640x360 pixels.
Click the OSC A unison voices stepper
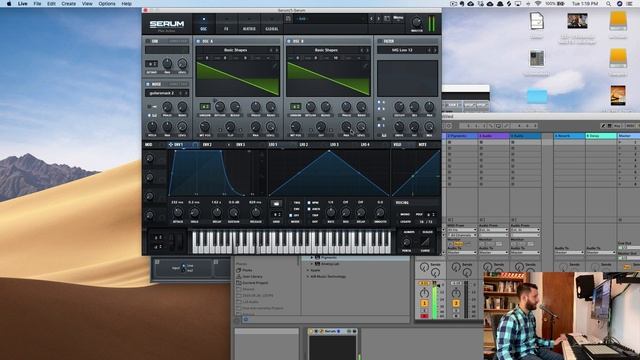pos(204,107)
